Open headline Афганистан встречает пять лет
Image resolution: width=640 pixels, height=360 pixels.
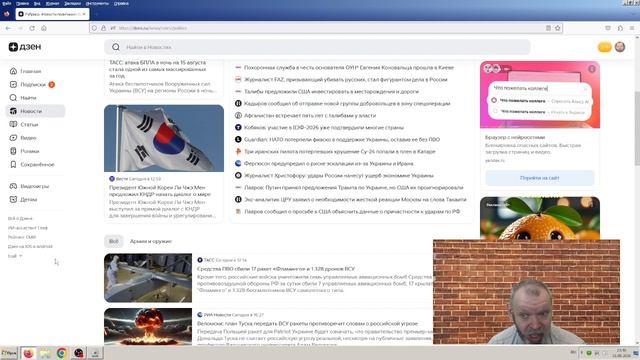tap(310, 116)
